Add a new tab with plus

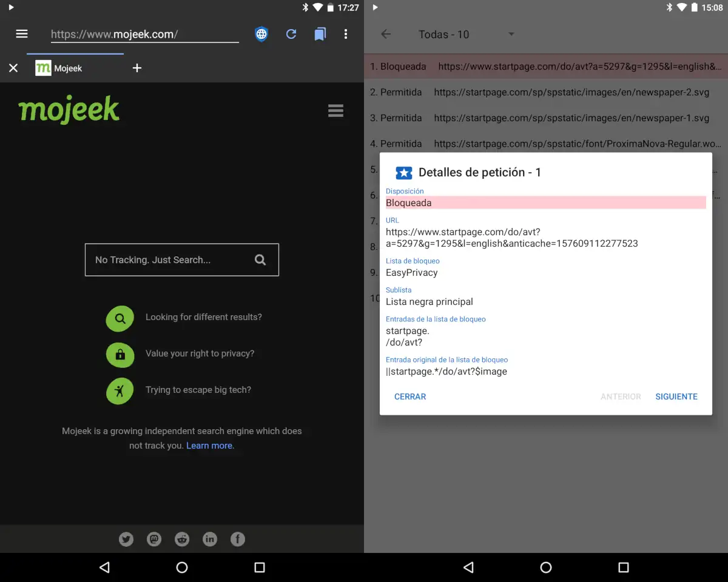tap(137, 68)
